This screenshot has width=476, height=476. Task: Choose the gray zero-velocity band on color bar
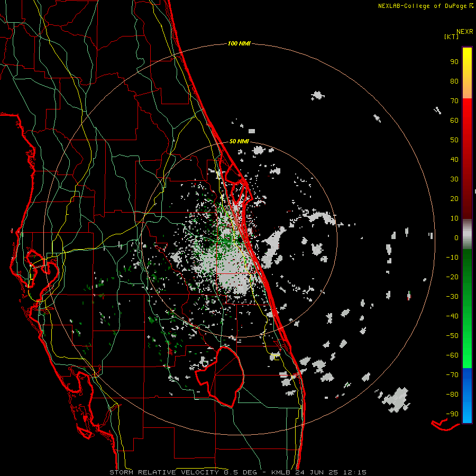(x=467, y=234)
